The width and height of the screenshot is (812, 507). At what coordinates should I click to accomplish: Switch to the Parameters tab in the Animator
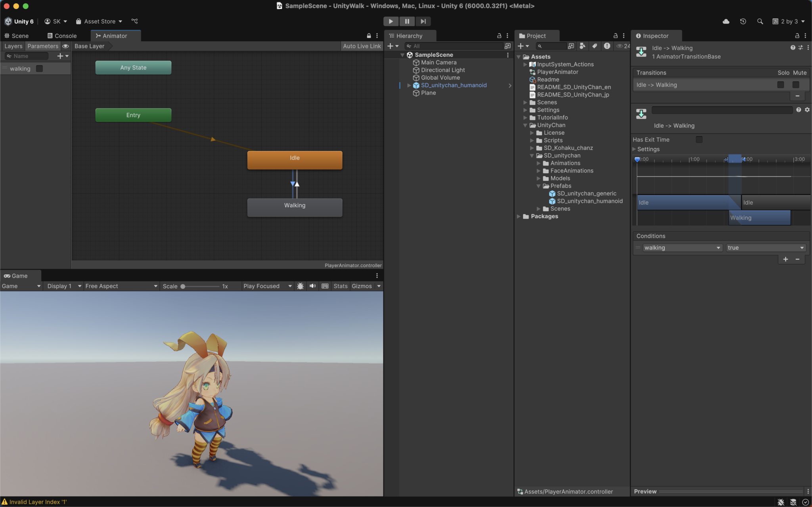(42, 46)
